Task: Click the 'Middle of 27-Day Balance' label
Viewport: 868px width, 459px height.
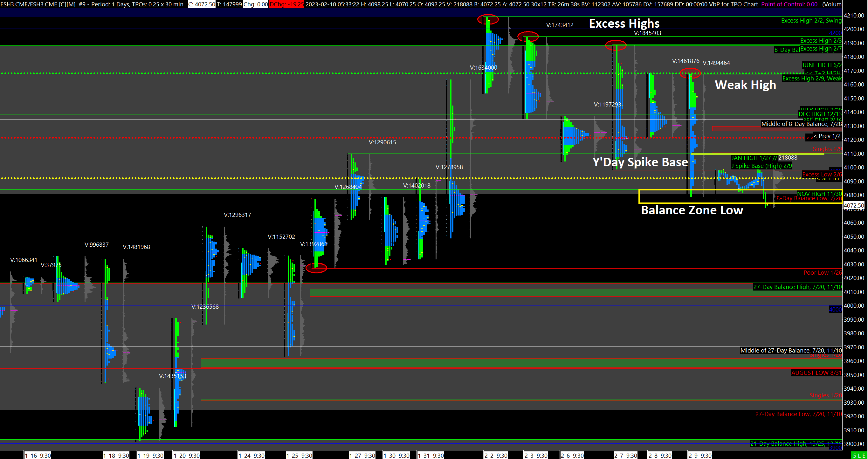Action: tap(790, 351)
